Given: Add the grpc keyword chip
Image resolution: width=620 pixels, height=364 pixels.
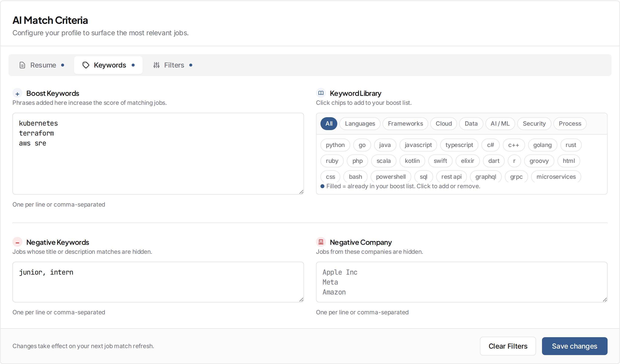Looking at the screenshot, I should click(516, 177).
